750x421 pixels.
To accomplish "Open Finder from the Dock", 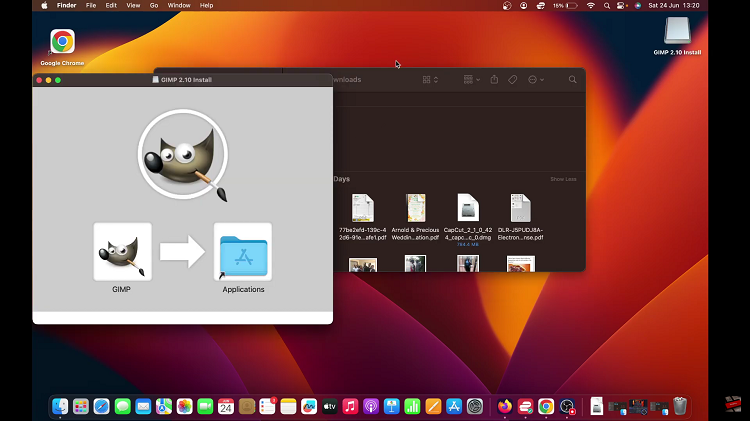I will [x=60, y=407].
